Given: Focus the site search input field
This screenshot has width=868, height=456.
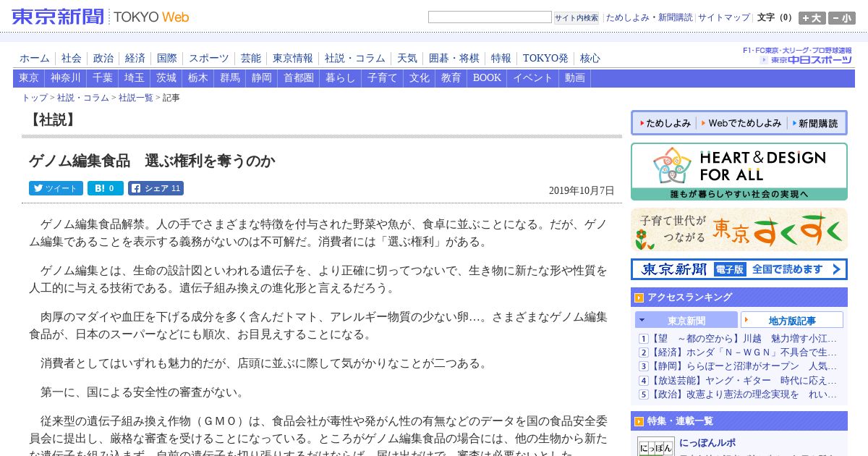Looking at the screenshot, I should tap(490, 17).
